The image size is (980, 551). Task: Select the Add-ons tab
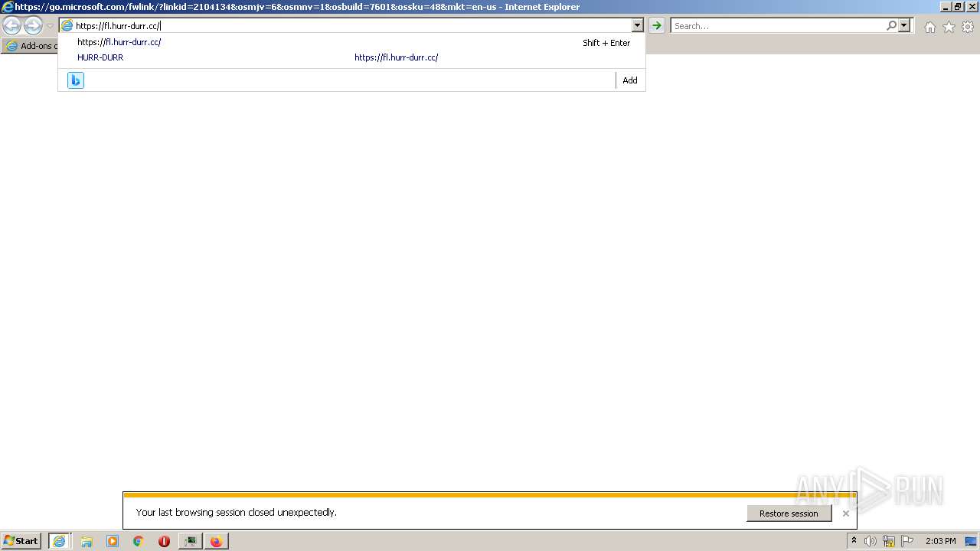click(31, 46)
